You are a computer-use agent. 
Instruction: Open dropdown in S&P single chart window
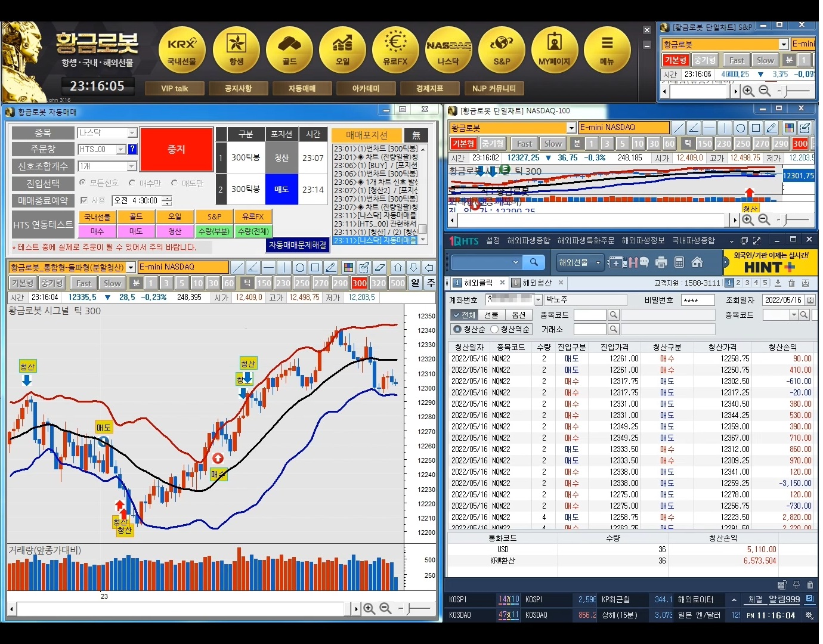click(x=784, y=45)
